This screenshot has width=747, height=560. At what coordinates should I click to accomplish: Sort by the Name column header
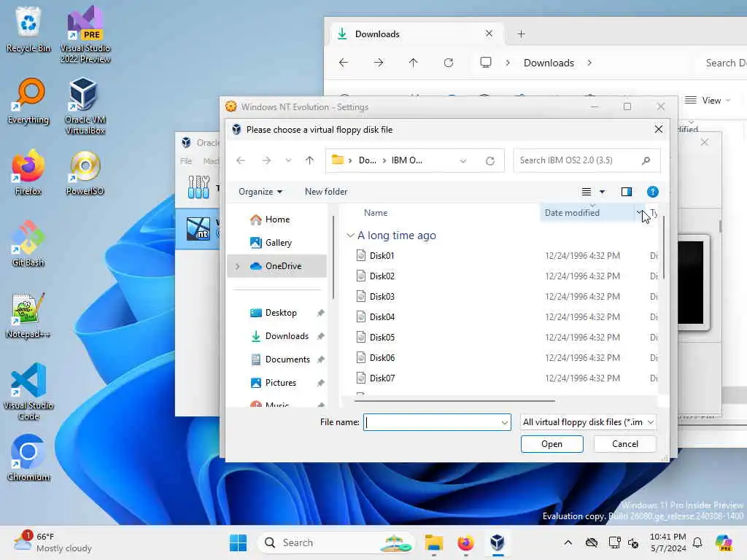(376, 213)
